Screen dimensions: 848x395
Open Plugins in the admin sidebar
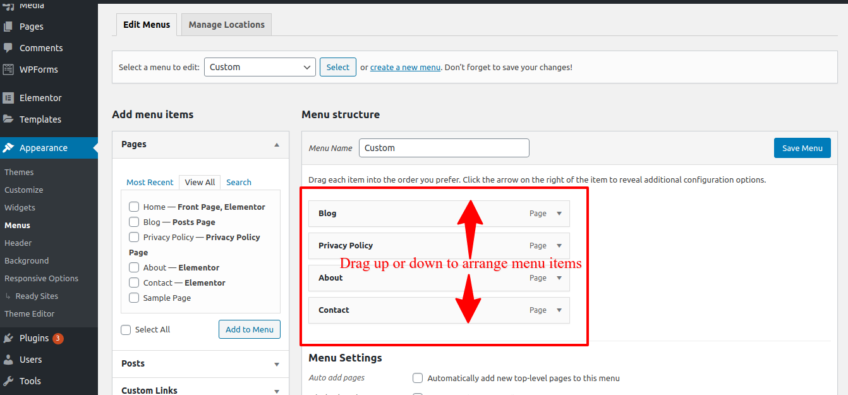34,338
